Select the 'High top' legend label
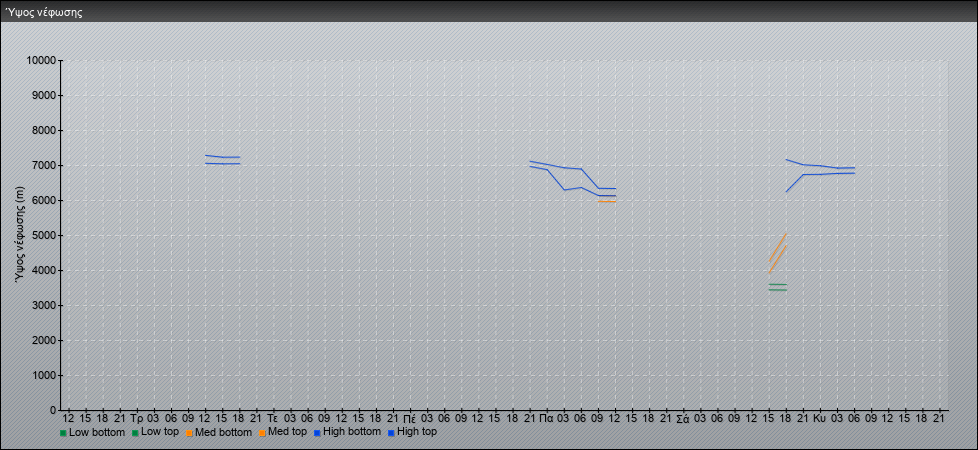Screen dimensions: 978x450 pos(417,432)
